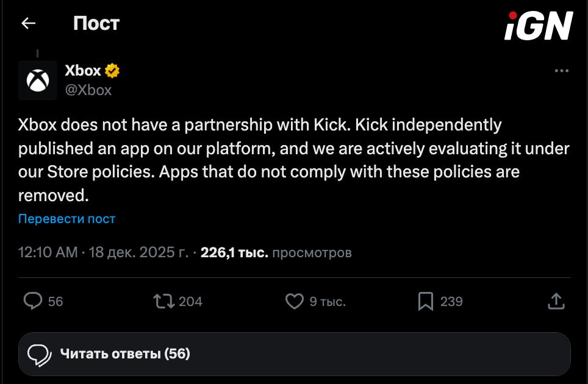Click the 'Пост' page heading

[96, 24]
